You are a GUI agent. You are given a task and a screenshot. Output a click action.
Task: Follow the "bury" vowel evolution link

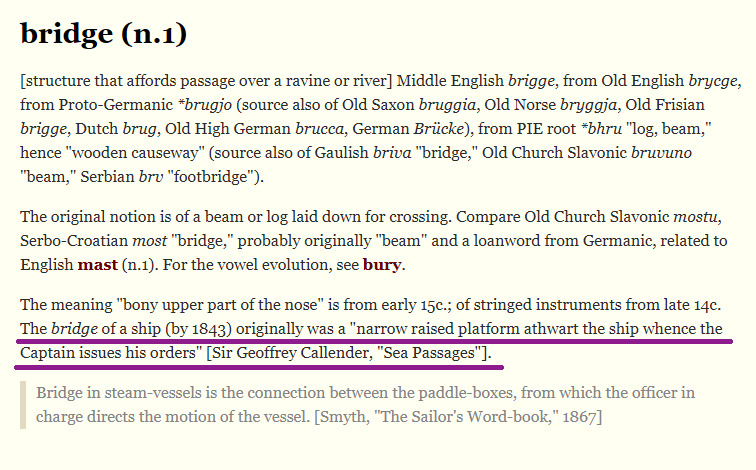381,265
